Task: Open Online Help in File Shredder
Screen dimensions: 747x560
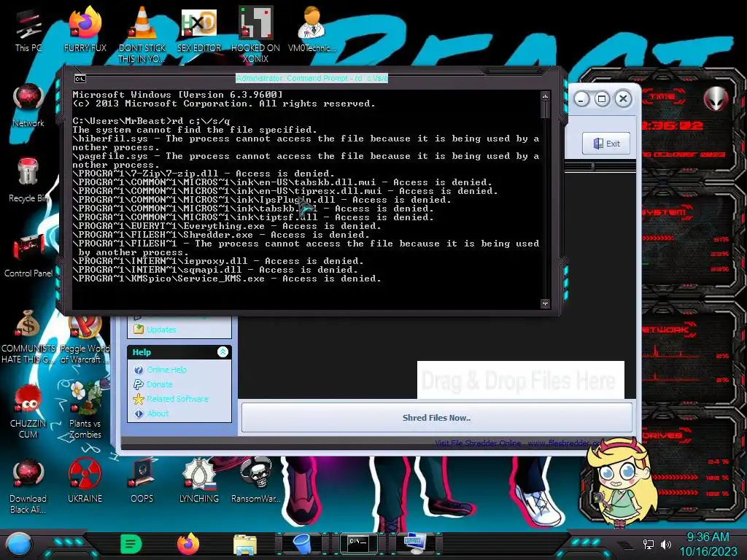Action: (x=166, y=370)
